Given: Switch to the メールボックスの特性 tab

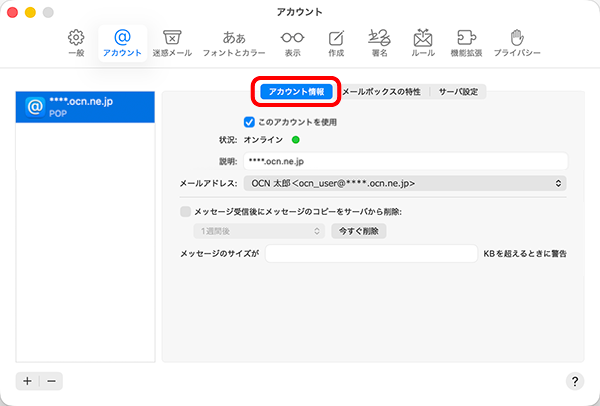Looking at the screenshot, I should click(381, 91).
